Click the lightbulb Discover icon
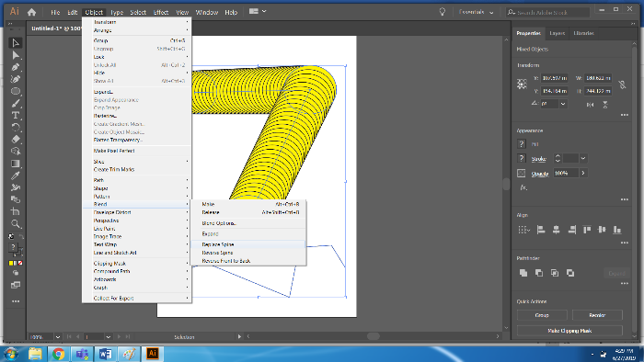This screenshot has height=362, width=644. pyautogui.click(x=443, y=12)
